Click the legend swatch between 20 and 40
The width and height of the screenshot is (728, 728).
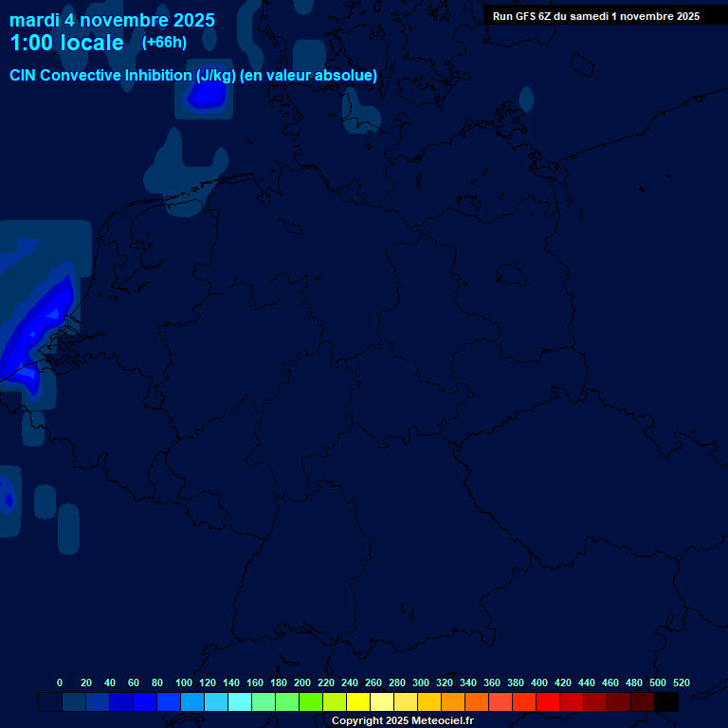pos(98,701)
